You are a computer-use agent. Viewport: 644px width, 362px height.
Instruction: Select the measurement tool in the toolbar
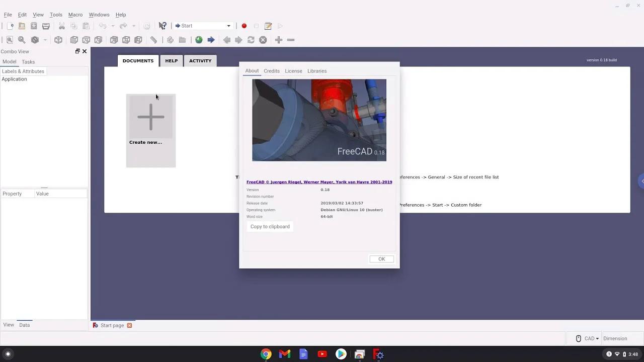[x=154, y=40]
